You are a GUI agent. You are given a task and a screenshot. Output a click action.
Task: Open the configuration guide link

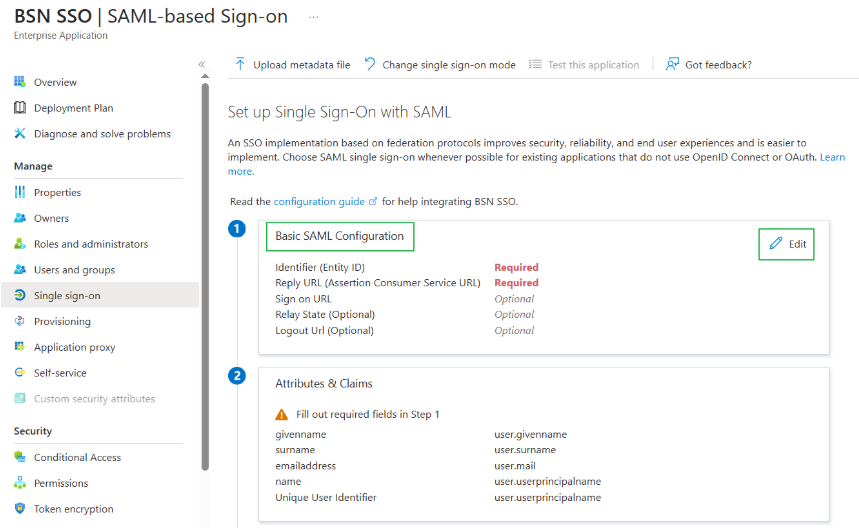(x=319, y=202)
